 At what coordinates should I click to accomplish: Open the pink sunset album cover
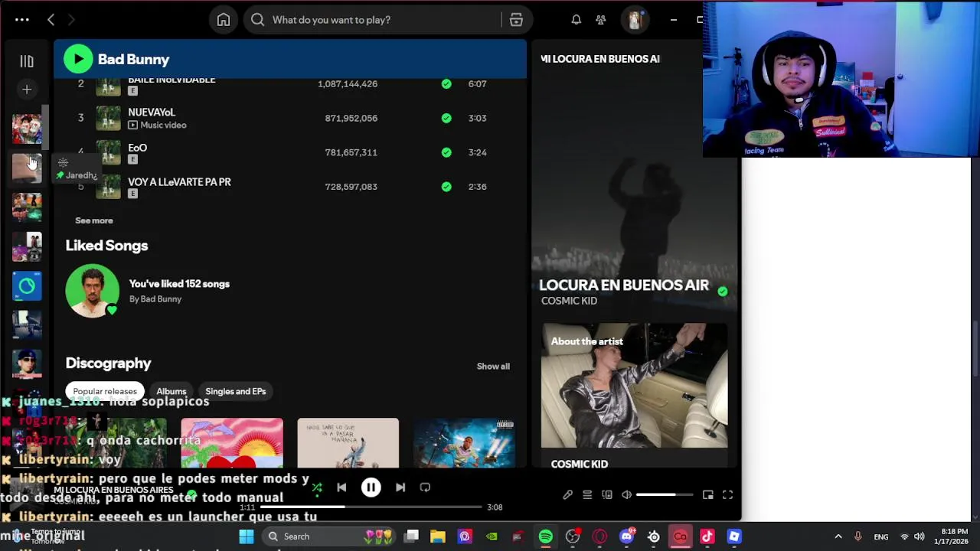click(232, 442)
